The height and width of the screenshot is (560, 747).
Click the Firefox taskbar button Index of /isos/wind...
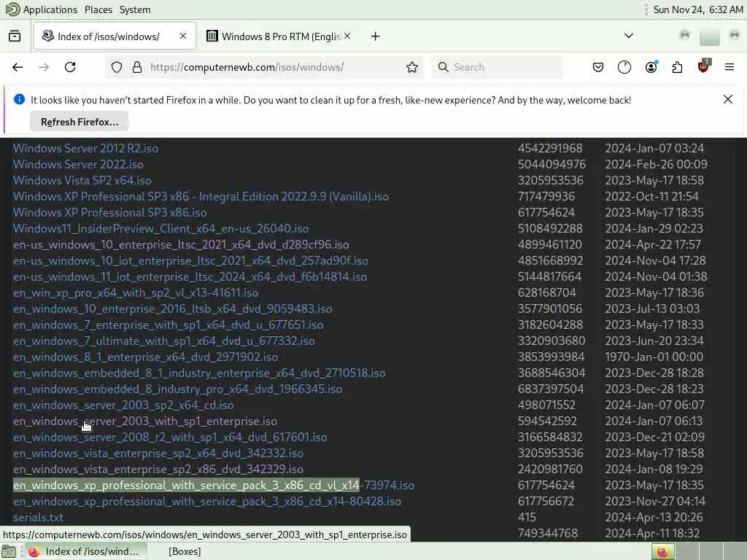pyautogui.click(x=86, y=551)
